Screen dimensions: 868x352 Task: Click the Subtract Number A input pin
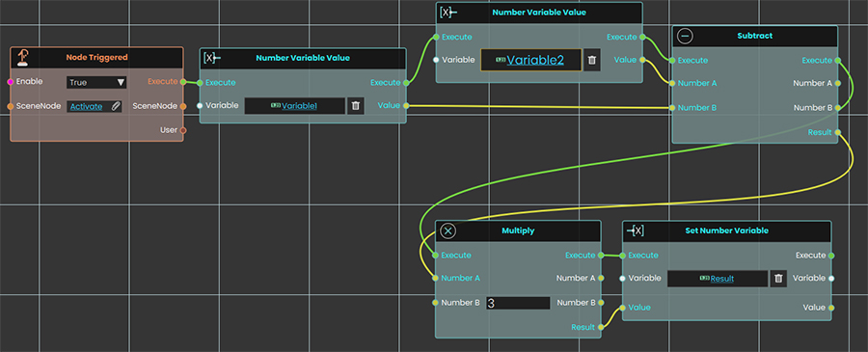click(x=672, y=83)
